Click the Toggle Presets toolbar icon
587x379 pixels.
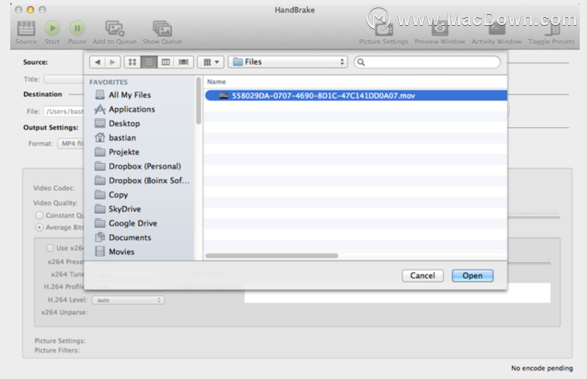point(551,28)
